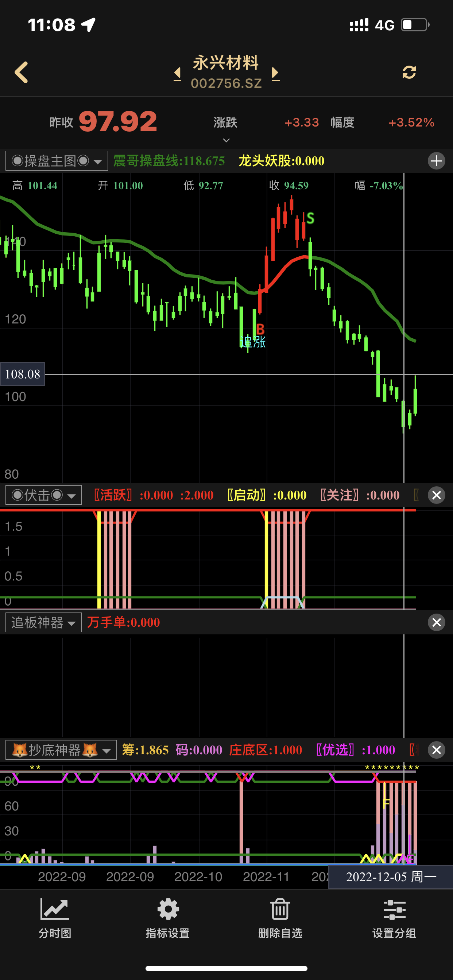
Task: Open the 抄底神器 indicator dropdown
Action: coord(61,750)
